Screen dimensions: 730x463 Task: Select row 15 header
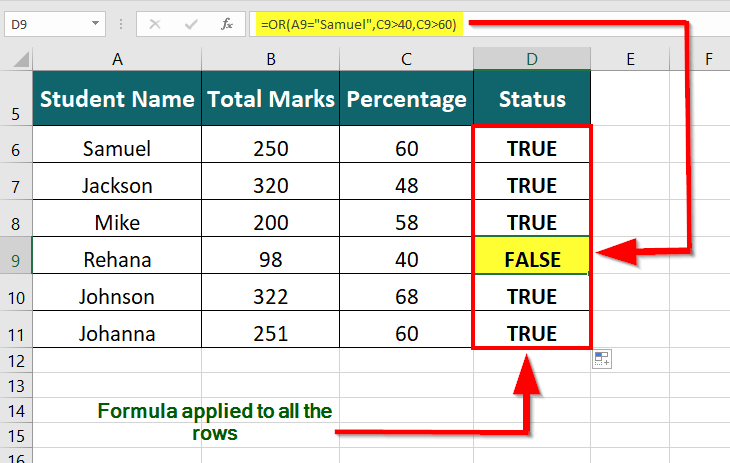coord(16,435)
